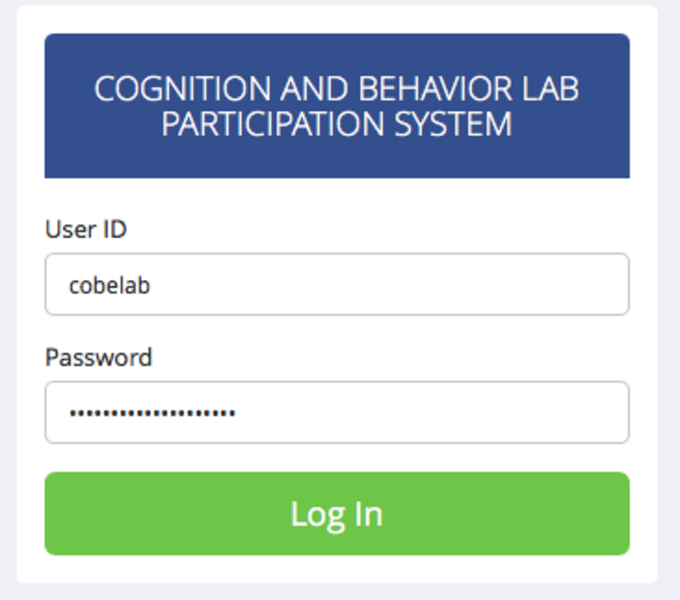Click the empty right side of User ID field
680x600 pixels.
pyautogui.click(x=477, y=284)
